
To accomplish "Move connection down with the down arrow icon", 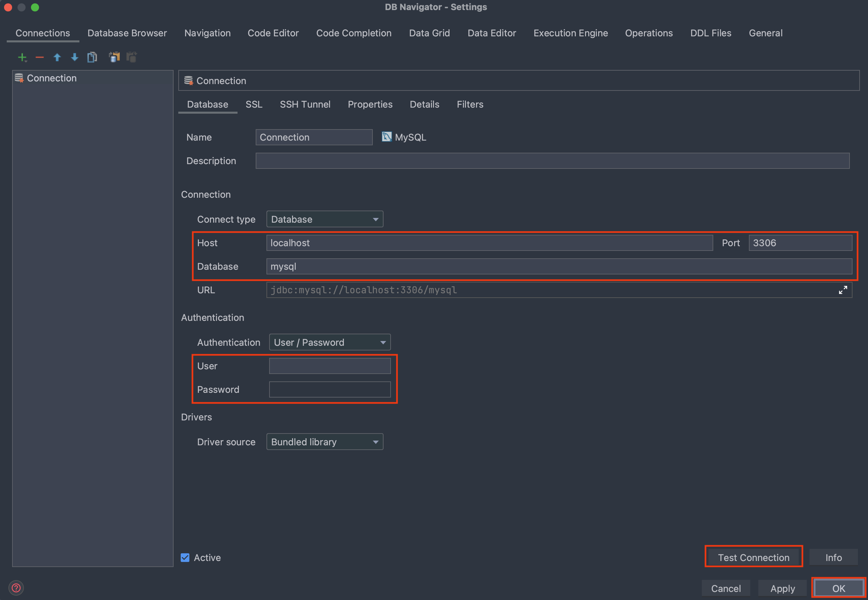I will [x=74, y=57].
